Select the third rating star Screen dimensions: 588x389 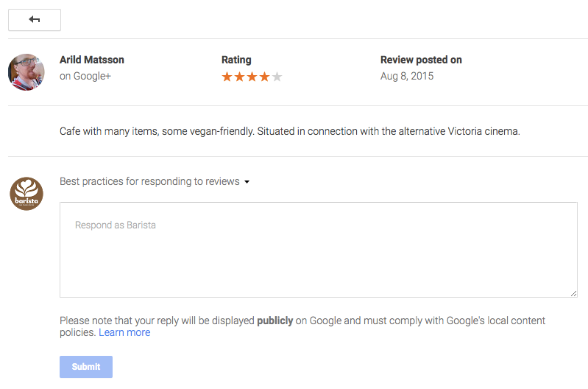pyautogui.click(x=252, y=77)
